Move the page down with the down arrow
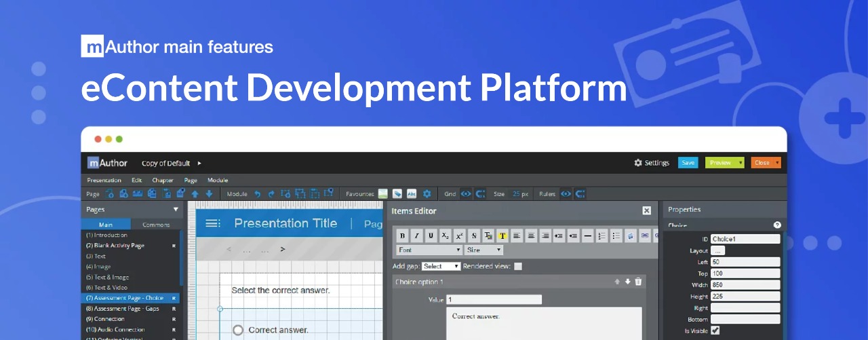The height and width of the screenshot is (340, 868). 209,194
